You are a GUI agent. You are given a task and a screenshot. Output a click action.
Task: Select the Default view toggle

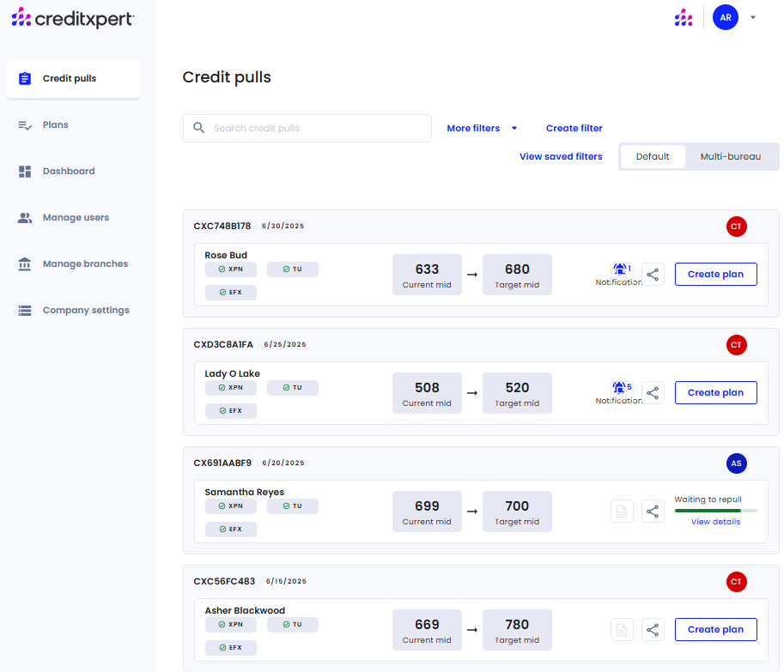(x=653, y=156)
